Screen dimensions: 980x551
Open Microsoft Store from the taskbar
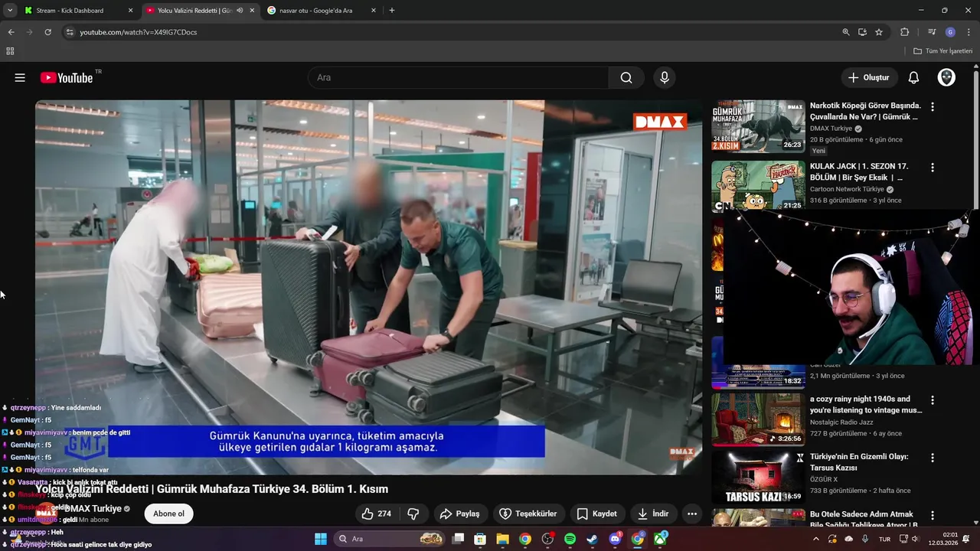479,539
